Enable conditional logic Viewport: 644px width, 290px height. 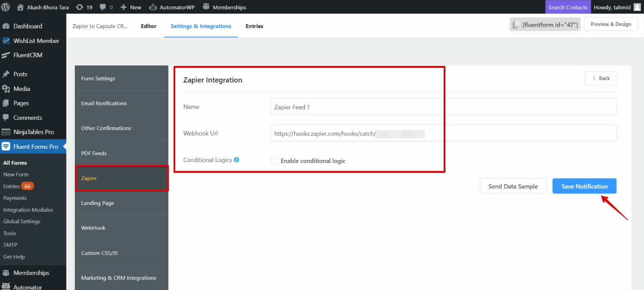pos(274,161)
